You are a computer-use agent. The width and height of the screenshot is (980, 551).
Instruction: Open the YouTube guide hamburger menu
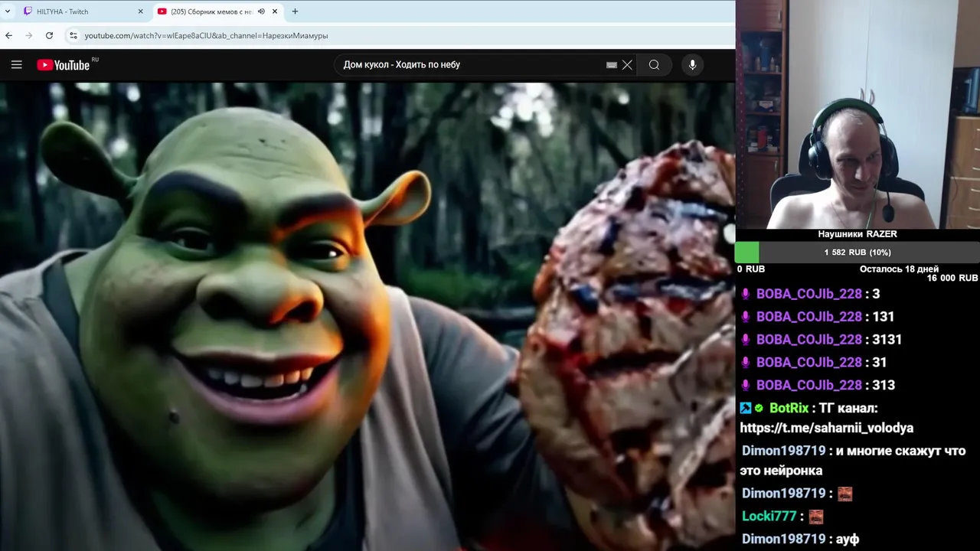click(16, 65)
